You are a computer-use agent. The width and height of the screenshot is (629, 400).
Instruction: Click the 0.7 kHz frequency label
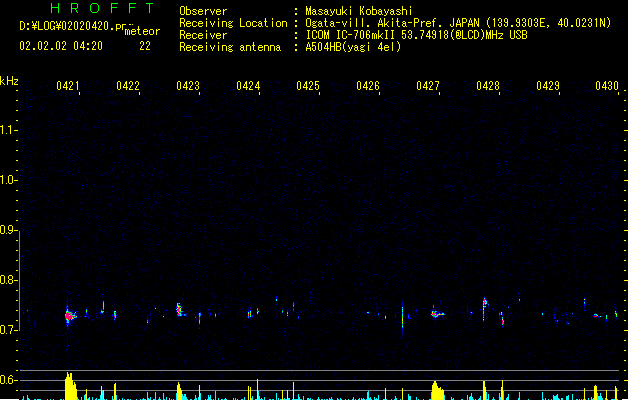8,330
